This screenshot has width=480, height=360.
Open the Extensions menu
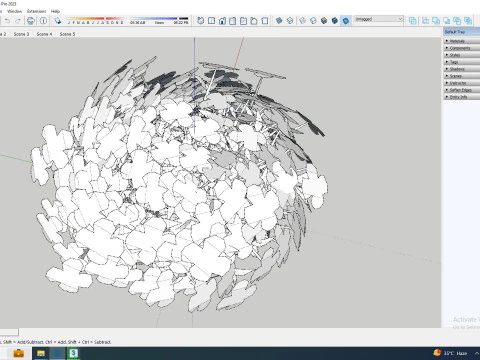[x=37, y=11]
